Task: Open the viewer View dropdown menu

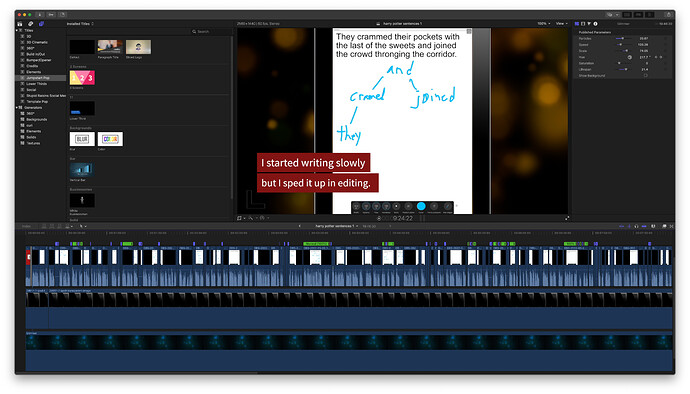Action: [561, 24]
